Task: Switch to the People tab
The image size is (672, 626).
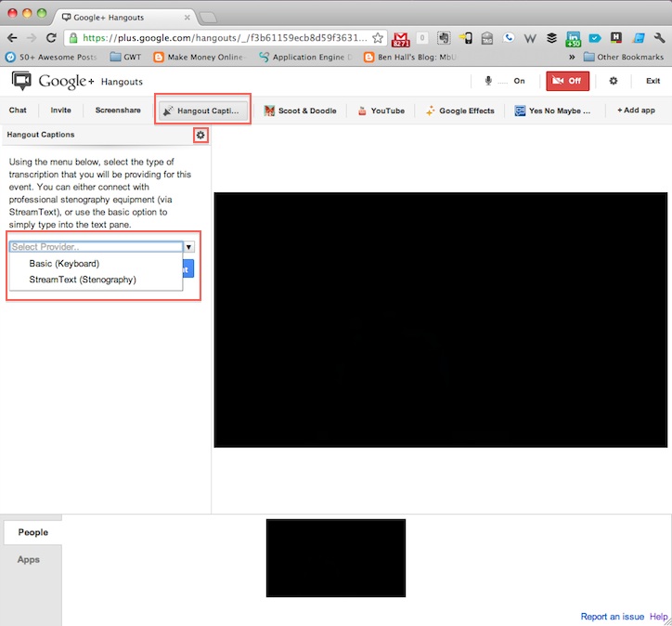Action: (x=33, y=532)
